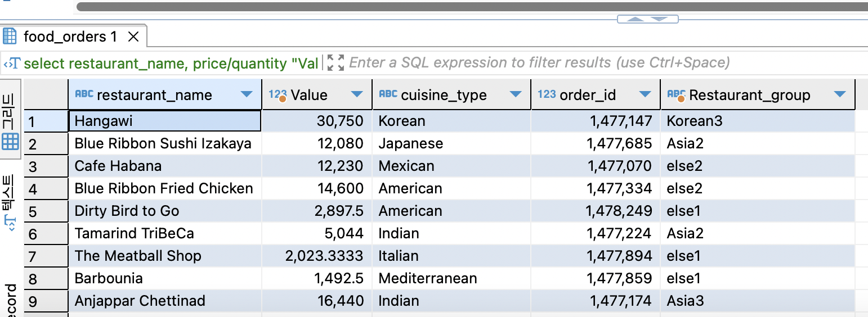Click the ABC type icon of restaurant_name
The width and height of the screenshot is (868, 317).
tap(84, 94)
